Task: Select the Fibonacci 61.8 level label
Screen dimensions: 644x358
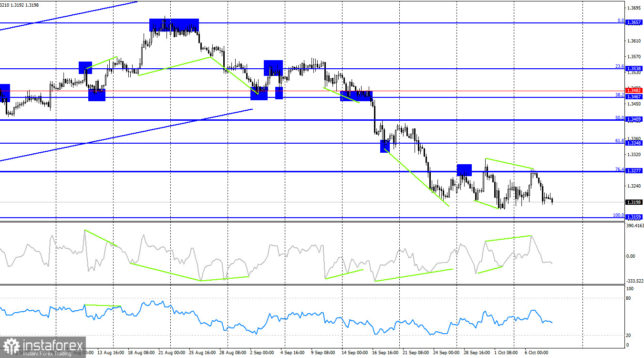Action: [x=620, y=141]
